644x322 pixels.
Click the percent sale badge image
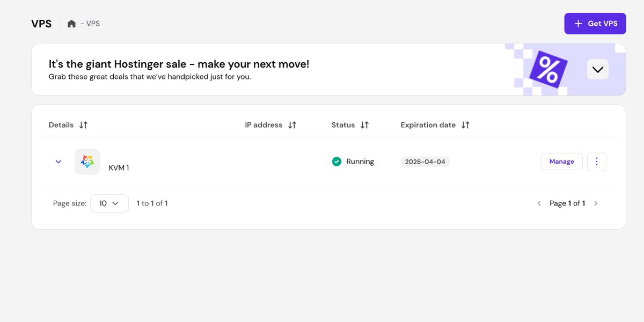pyautogui.click(x=547, y=70)
